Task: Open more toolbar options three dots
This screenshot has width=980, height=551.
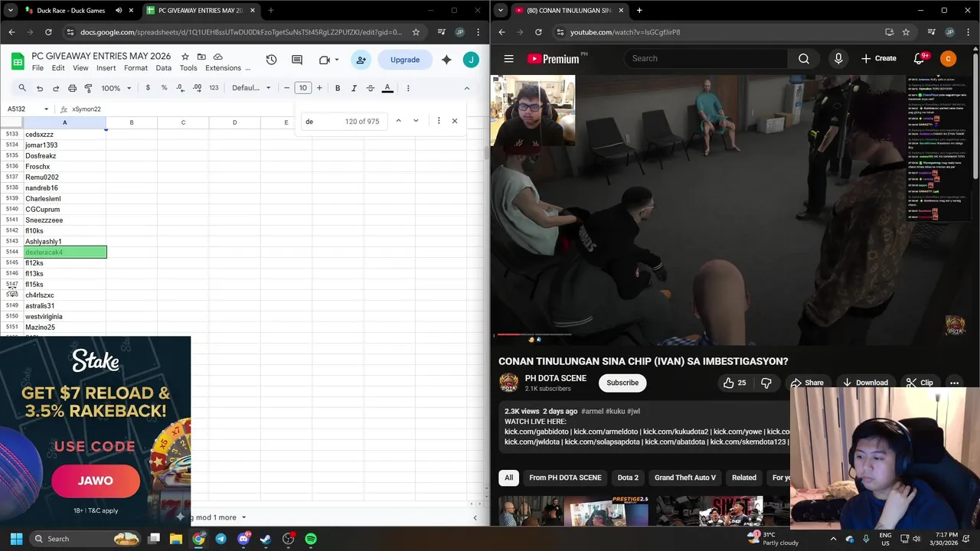Action: point(408,88)
